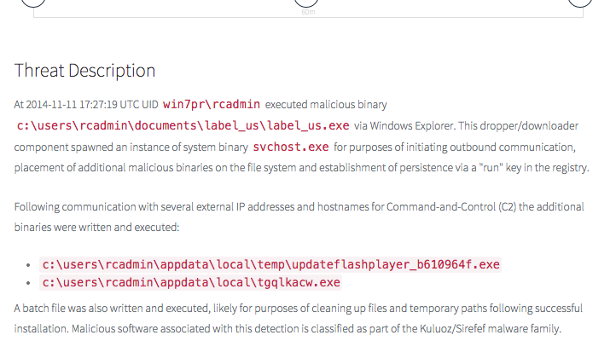616x364 pixels.
Task: Click the left circular timeline node
Action: (x=33, y=3)
